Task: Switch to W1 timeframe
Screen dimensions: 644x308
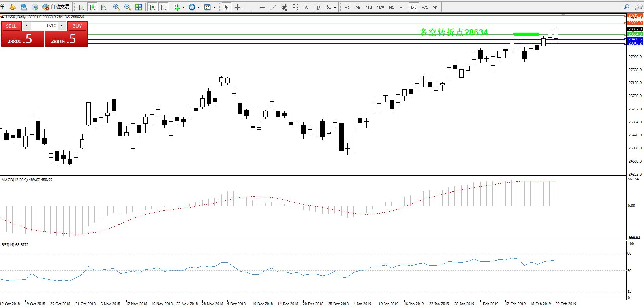Action: [424, 7]
